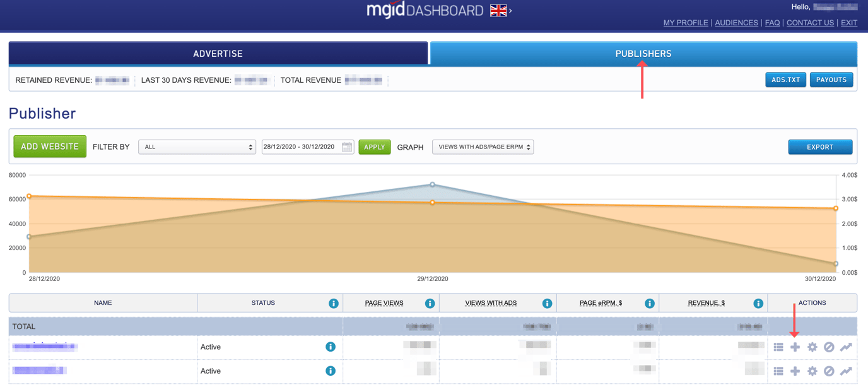The height and width of the screenshot is (389, 868).
Task: Click the 29/12/2020 orange data point on graph
Action: 432,203
